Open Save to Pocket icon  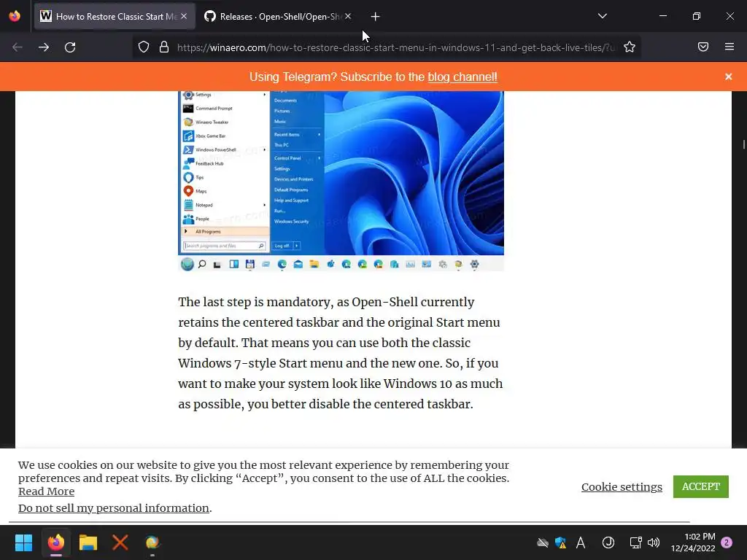tap(703, 47)
